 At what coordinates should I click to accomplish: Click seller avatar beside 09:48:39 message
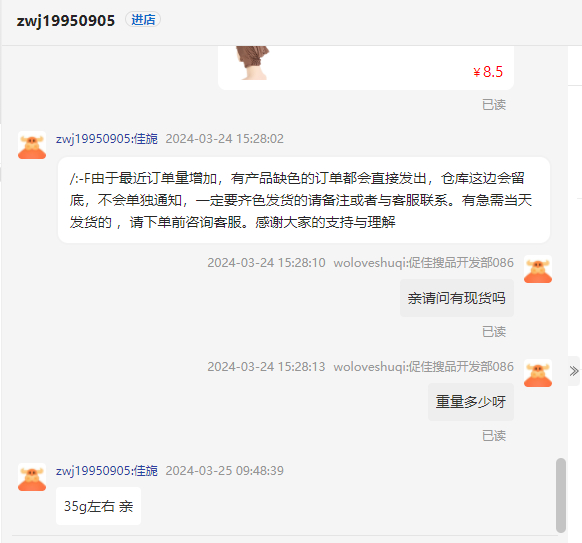click(32, 477)
